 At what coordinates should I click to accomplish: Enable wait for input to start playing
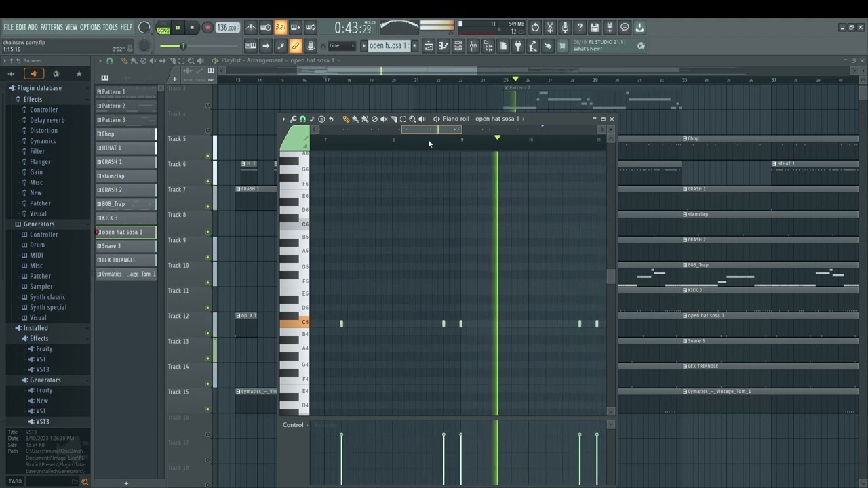(x=266, y=28)
